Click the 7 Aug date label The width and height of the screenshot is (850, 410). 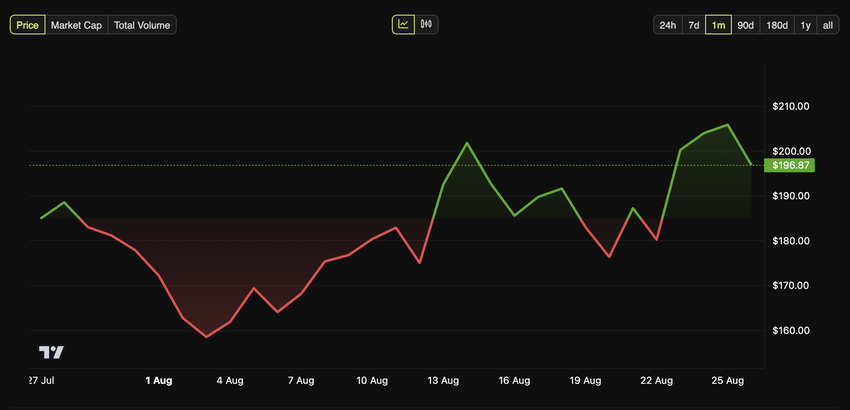[301, 381]
